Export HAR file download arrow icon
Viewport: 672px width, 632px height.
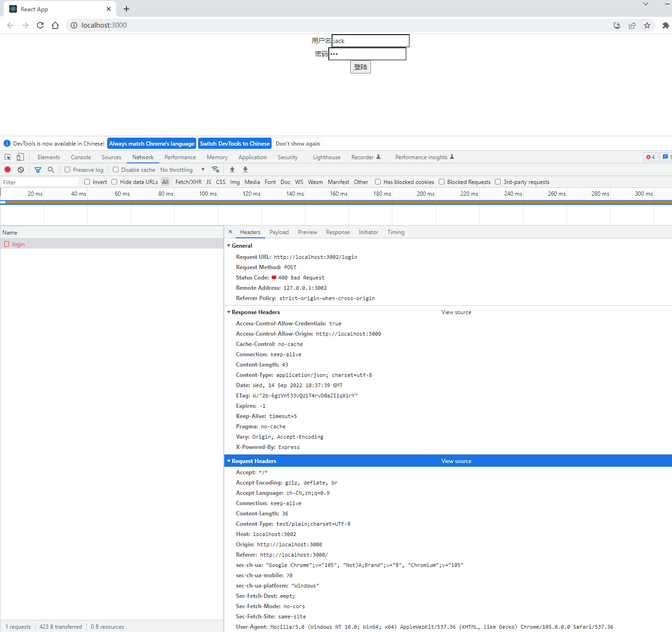[245, 169]
